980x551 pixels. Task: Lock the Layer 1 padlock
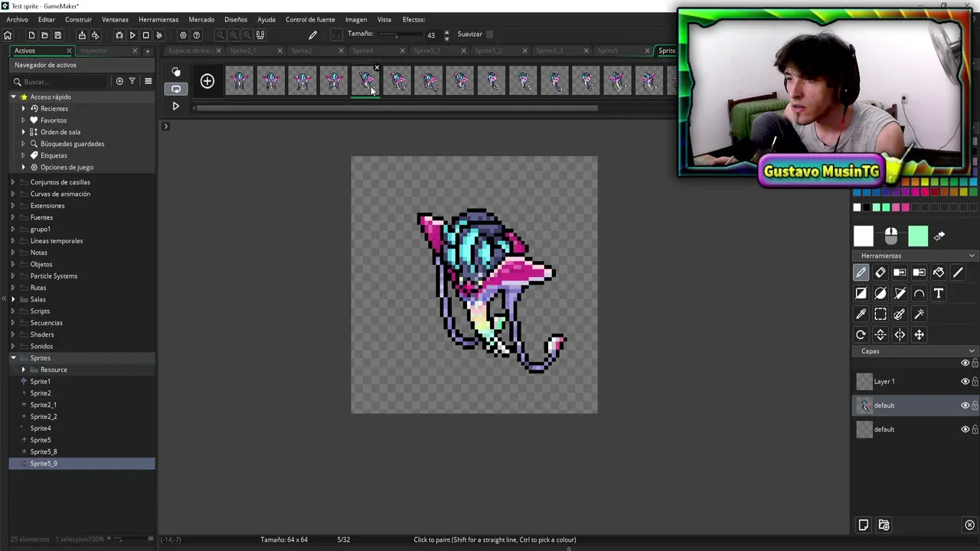(x=975, y=381)
